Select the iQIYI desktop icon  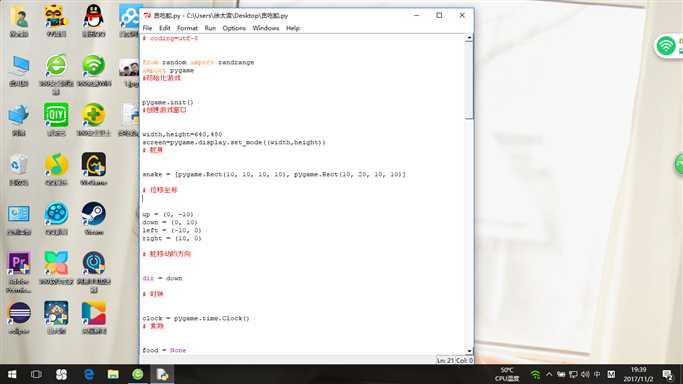[56, 120]
